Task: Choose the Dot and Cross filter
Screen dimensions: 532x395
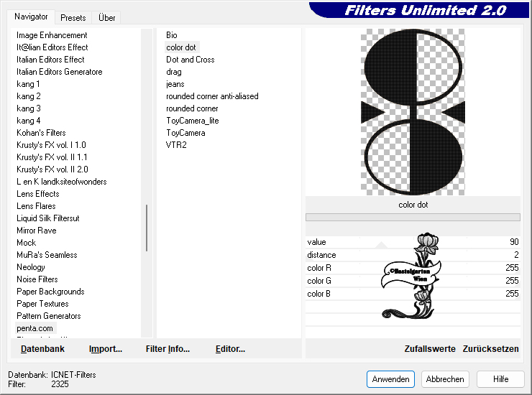Action: [190, 60]
